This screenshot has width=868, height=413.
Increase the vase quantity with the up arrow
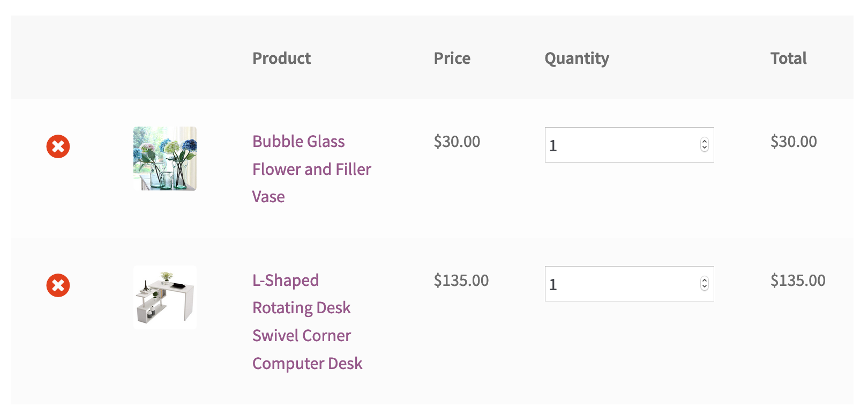(706, 141)
